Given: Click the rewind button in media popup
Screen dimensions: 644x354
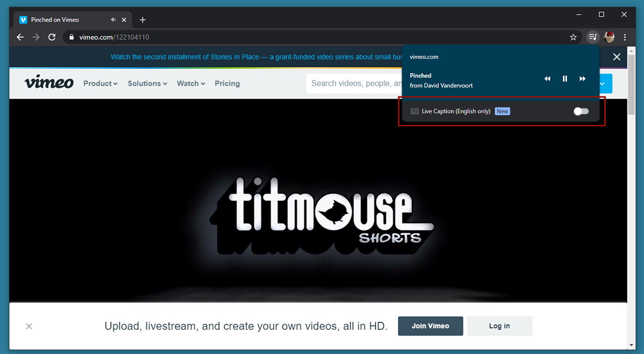Looking at the screenshot, I should 547,79.
